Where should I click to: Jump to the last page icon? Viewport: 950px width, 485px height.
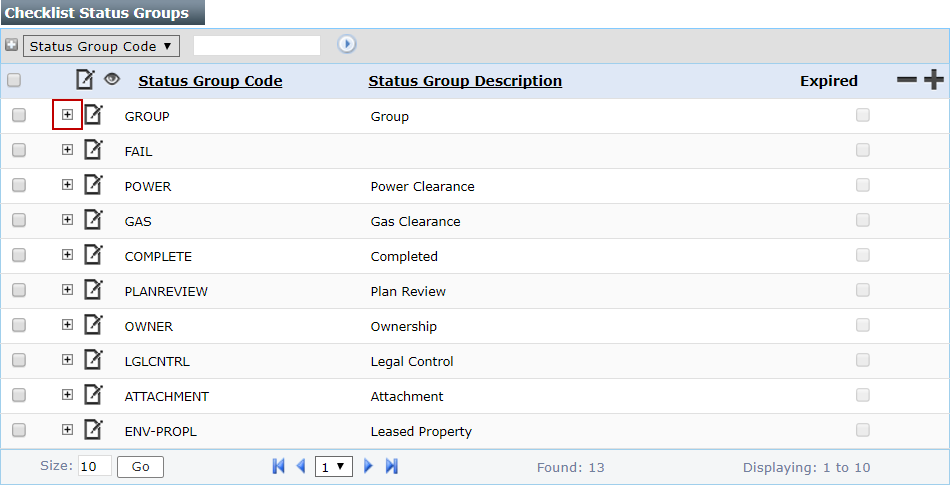(x=392, y=466)
